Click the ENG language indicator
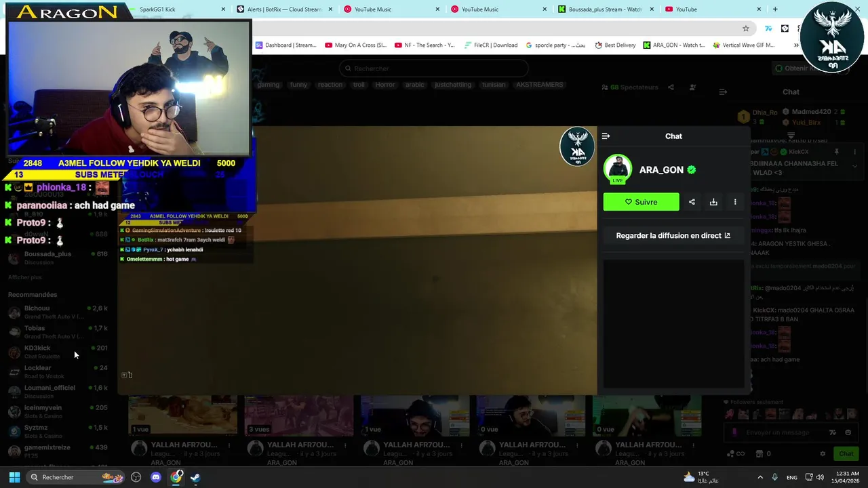868x488 pixels. 792,478
